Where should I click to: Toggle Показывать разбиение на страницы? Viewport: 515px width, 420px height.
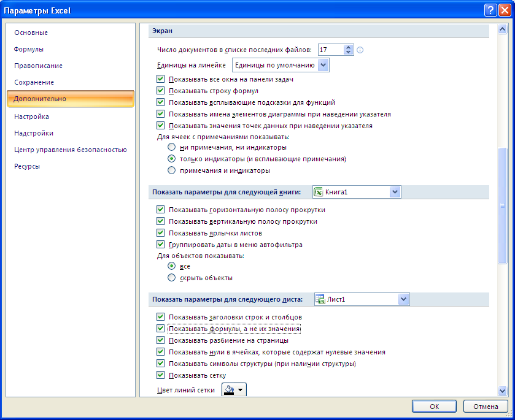pyautogui.click(x=160, y=340)
